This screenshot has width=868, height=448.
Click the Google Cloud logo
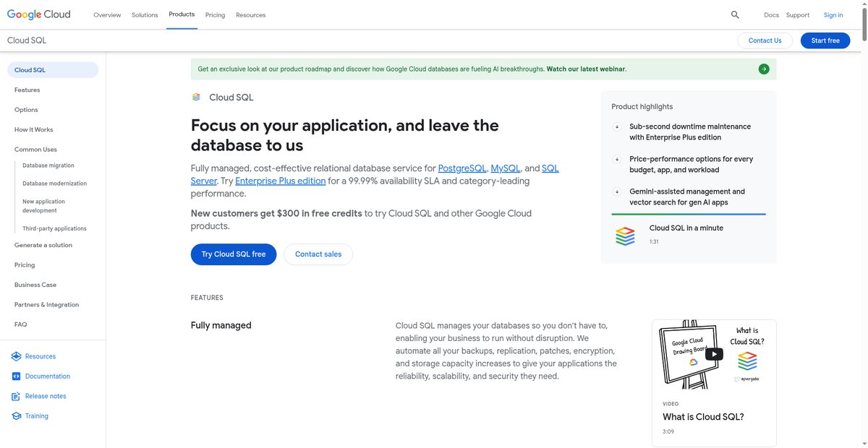(39, 14)
